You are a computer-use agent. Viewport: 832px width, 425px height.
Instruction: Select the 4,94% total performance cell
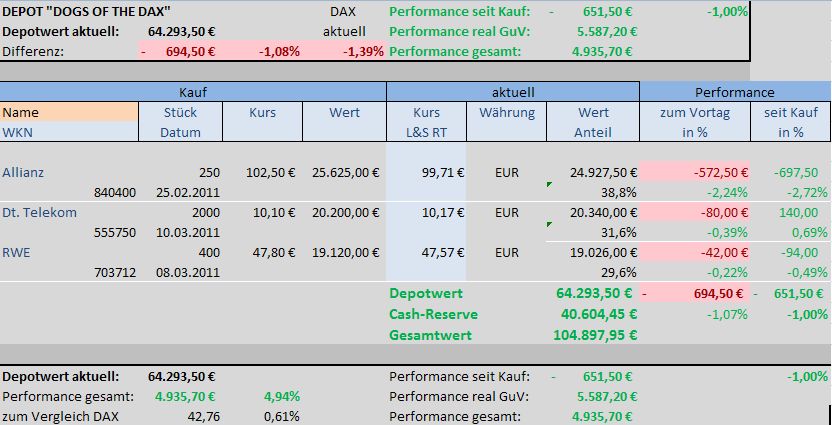280,395
